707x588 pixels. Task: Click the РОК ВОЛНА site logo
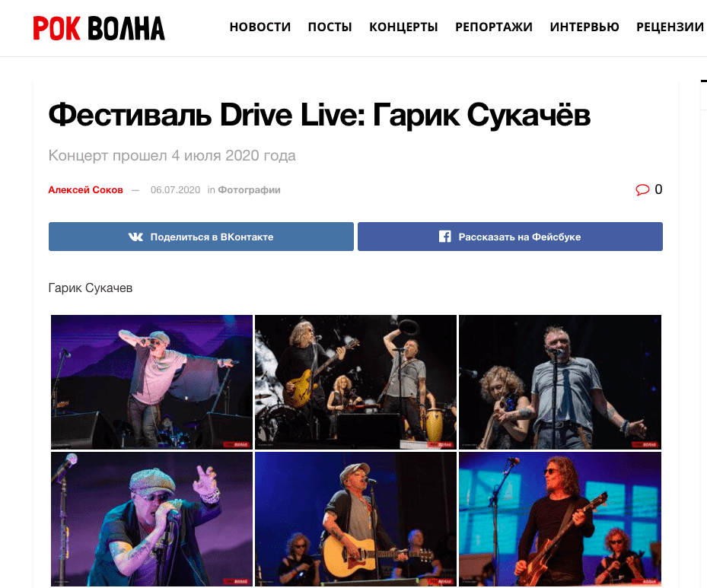(x=99, y=28)
